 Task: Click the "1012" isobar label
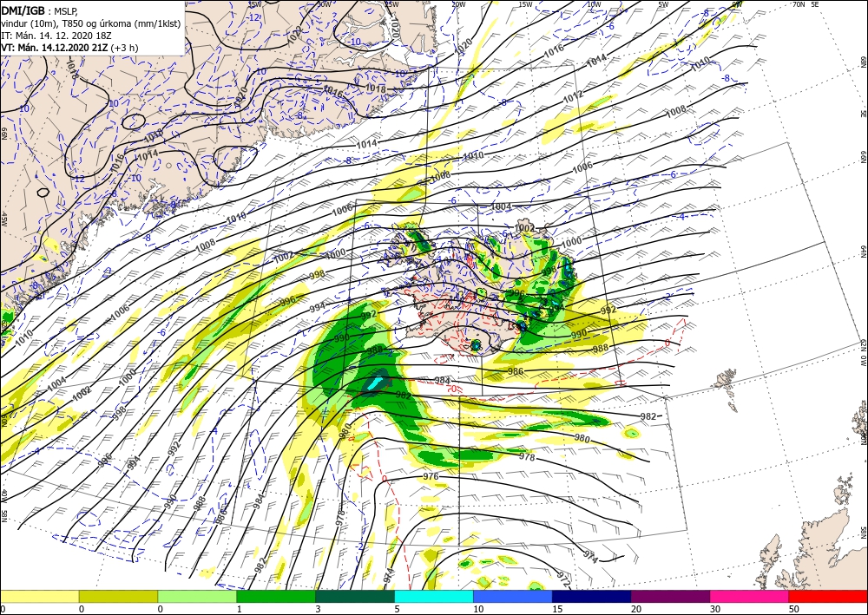pyautogui.click(x=573, y=97)
